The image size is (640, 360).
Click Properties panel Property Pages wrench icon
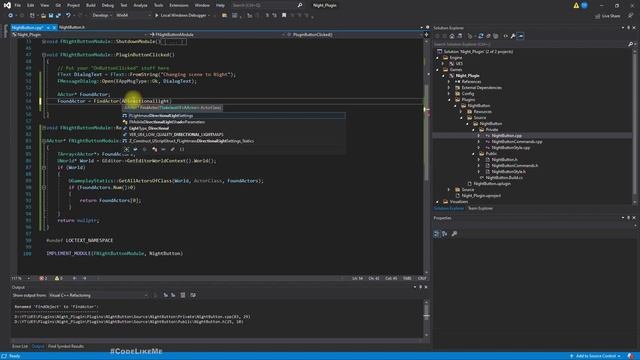tap(454, 233)
